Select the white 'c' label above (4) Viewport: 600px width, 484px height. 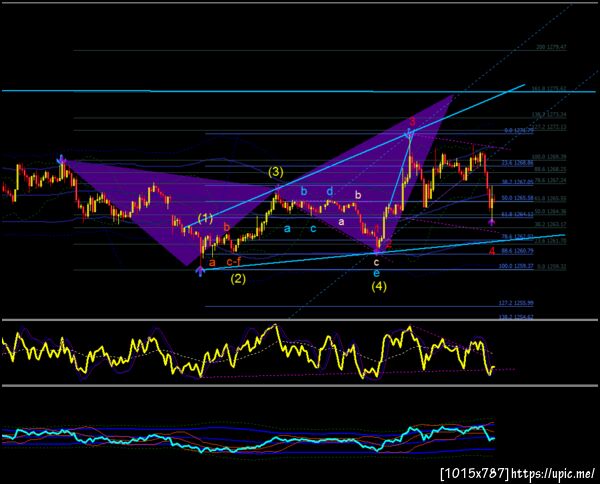coord(377,262)
